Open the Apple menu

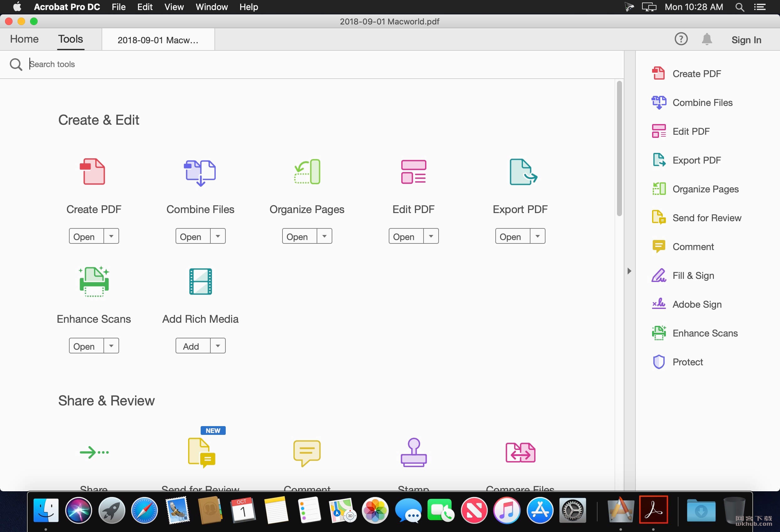[17, 7]
